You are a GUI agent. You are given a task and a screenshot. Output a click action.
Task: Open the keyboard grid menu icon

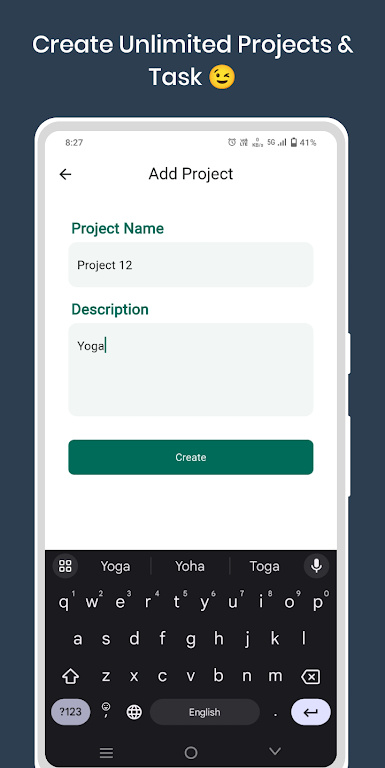pos(65,566)
